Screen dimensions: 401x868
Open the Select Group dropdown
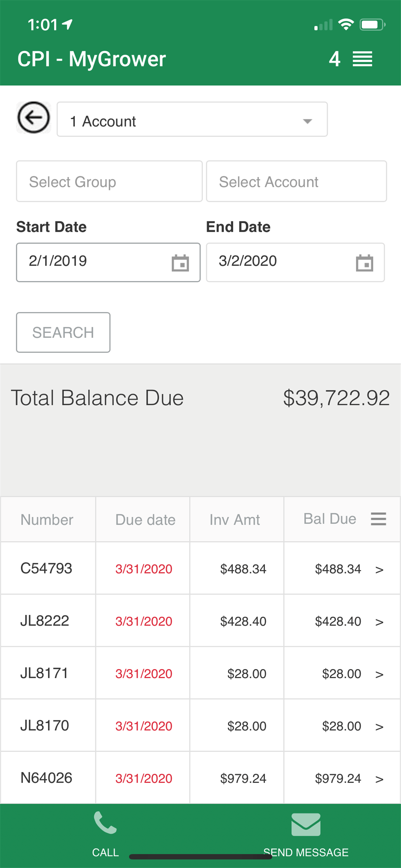(x=109, y=181)
